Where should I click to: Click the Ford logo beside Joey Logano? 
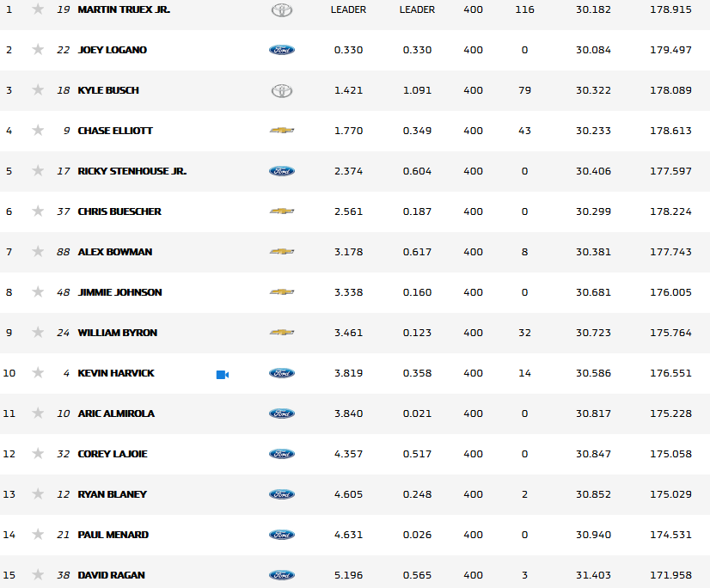[282, 50]
